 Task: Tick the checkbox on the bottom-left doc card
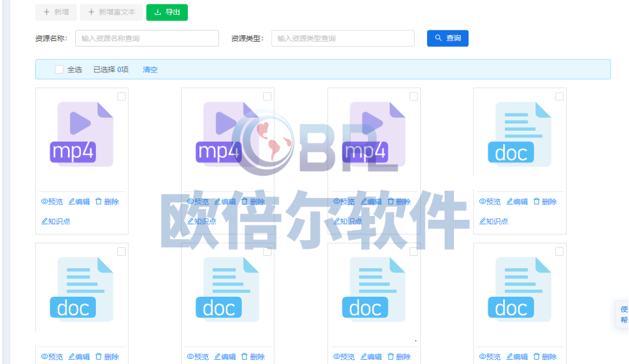point(121,252)
